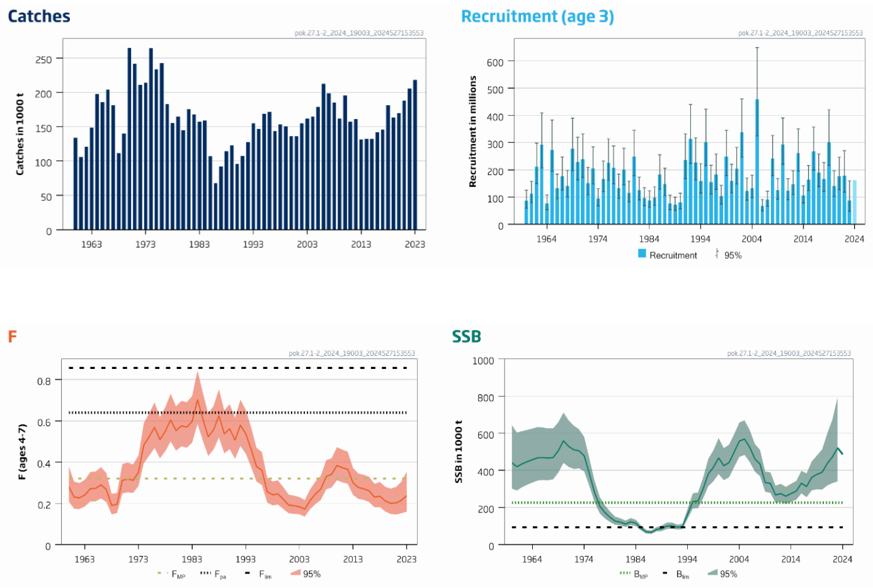Click the 2014 label on SSB x-axis
This screenshot has height=588, width=873.
790,559
